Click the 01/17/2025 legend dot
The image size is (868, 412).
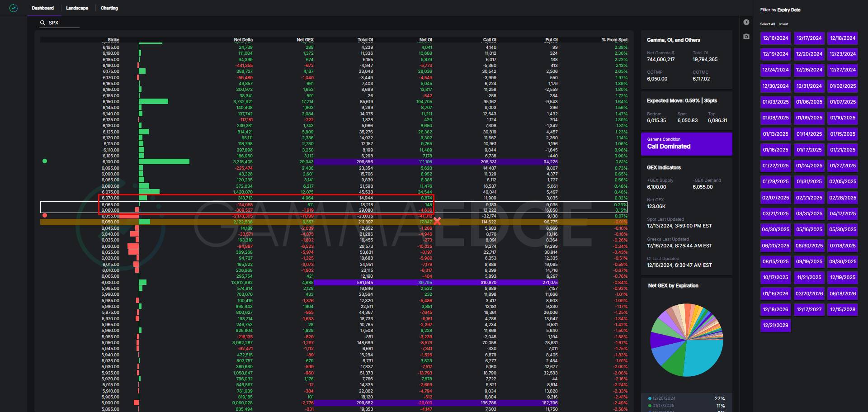(650, 406)
